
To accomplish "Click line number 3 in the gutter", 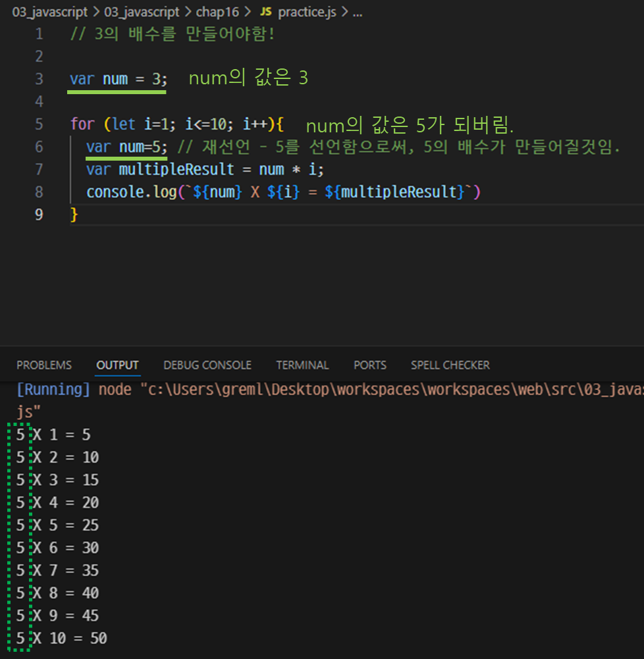I will (39, 78).
